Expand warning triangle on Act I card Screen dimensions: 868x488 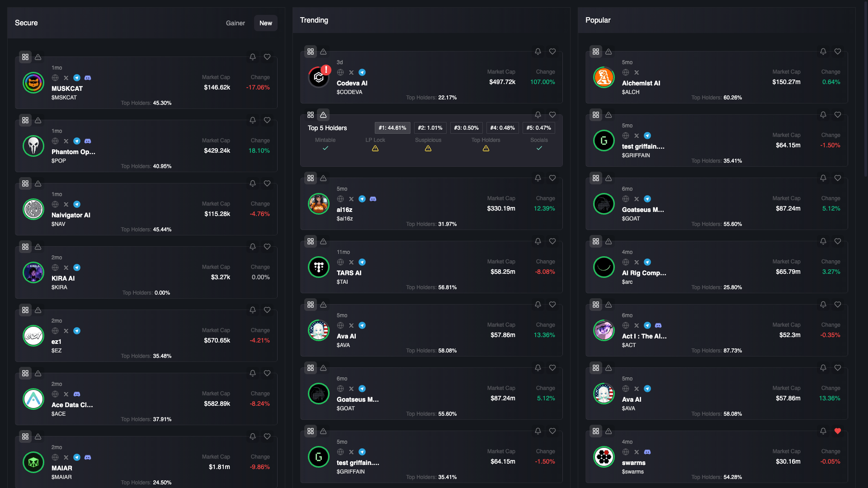click(609, 305)
